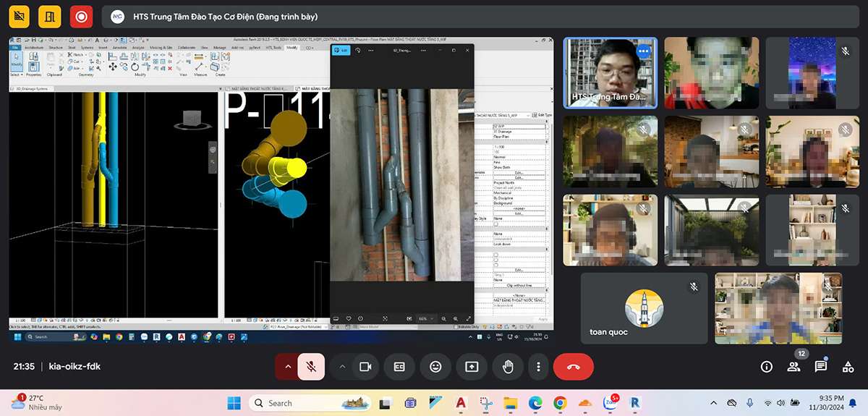Screen dimensions: 868x416
Task: Click the yellow crossed-out camera icon
Action: pyautogui.click(x=20, y=16)
